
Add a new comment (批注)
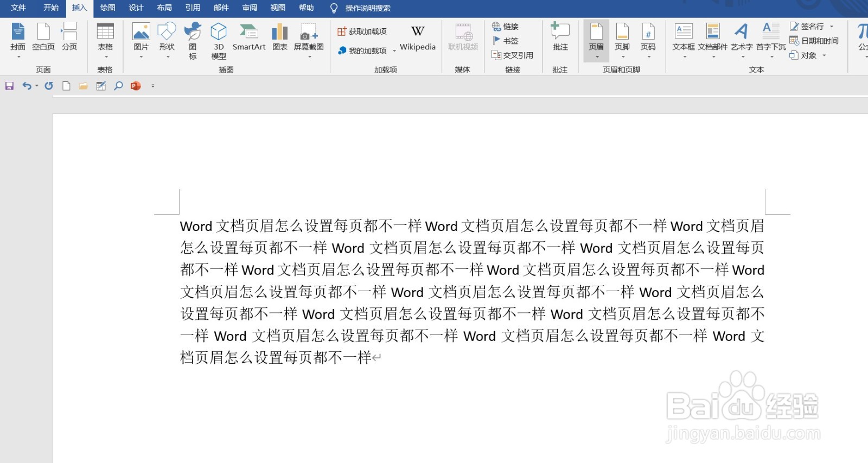560,37
